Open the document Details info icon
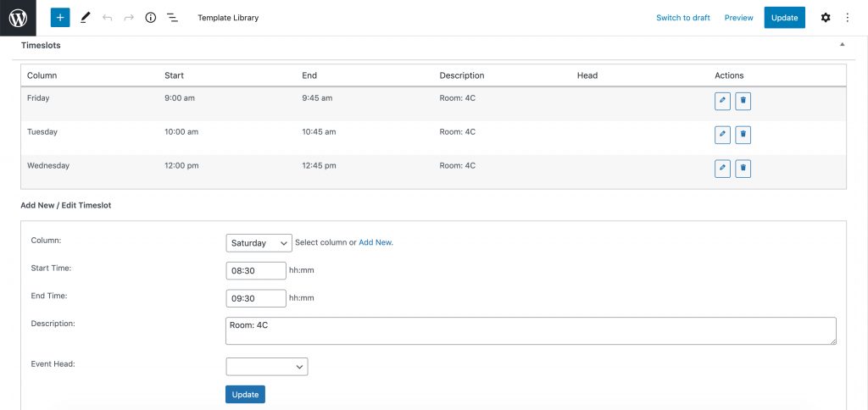Screen dimensions: 868x410 (x=151, y=18)
